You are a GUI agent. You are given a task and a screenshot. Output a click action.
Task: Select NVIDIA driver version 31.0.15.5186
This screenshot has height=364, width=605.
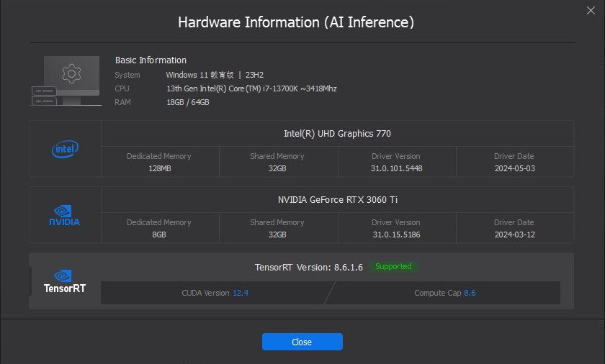[396, 235]
